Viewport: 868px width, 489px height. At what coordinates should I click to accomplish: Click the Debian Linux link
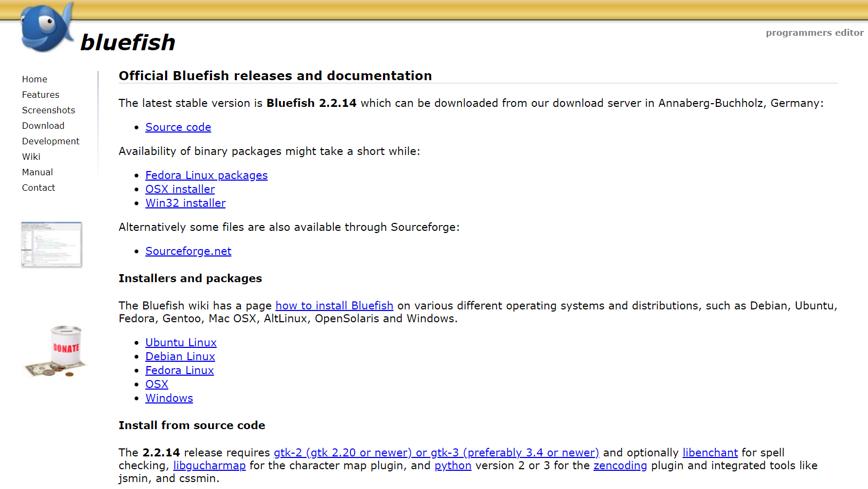pos(180,356)
